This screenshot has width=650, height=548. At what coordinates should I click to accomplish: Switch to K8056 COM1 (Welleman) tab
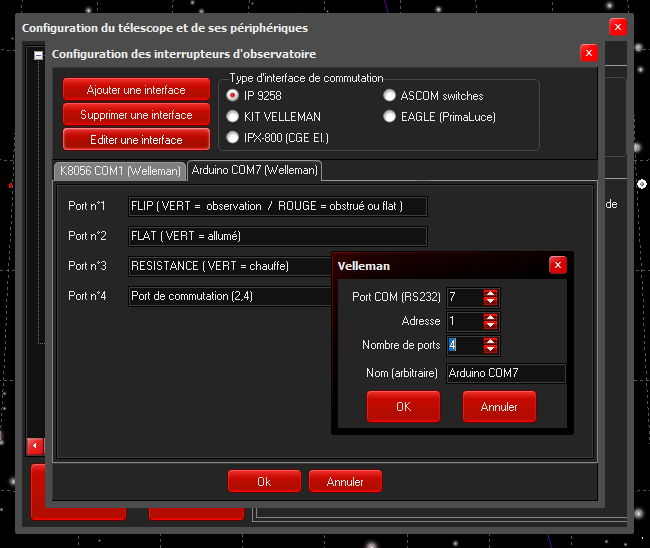point(120,171)
